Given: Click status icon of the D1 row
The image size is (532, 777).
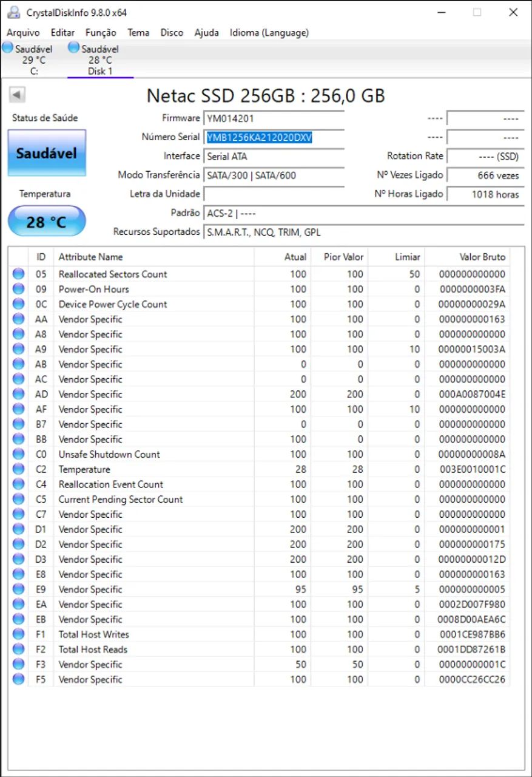Looking at the screenshot, I should (19, 529).
